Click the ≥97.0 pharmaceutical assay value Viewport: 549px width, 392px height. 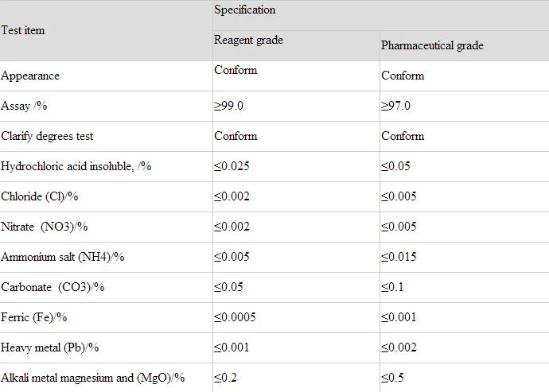click(x=399, y=106)
